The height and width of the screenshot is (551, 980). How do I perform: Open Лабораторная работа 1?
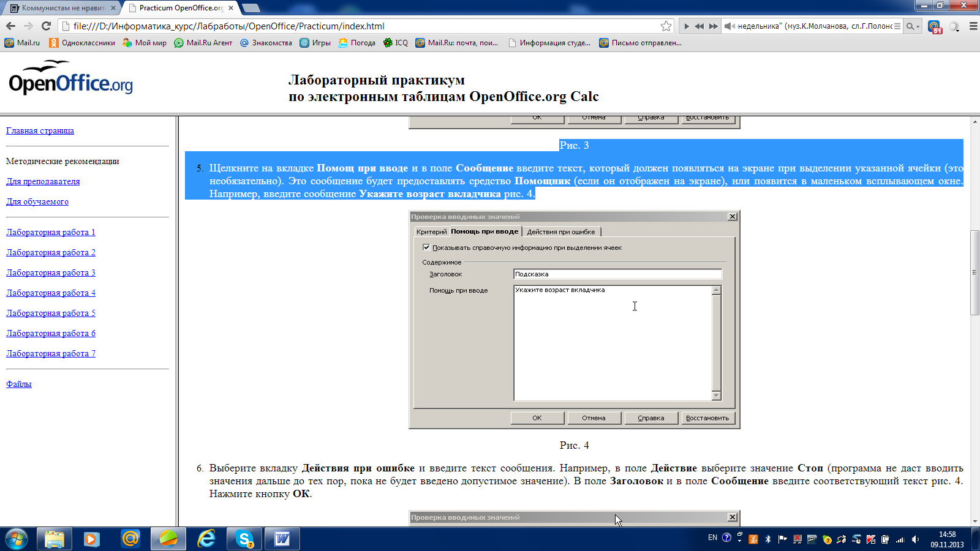tap(51, 232)
